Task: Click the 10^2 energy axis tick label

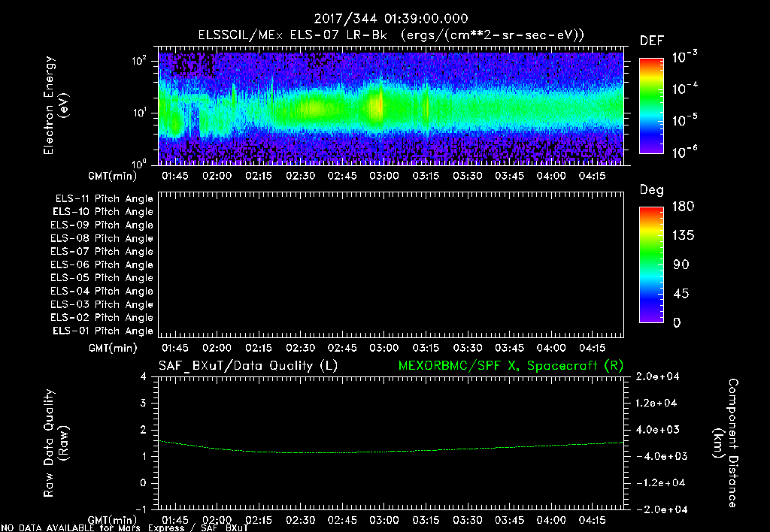Action: (x=139, y=61)
